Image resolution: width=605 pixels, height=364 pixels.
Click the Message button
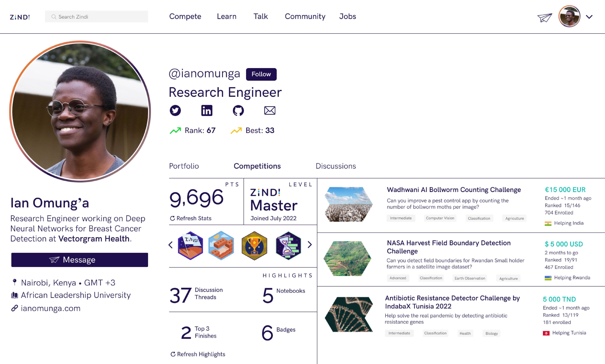point(79,260)
